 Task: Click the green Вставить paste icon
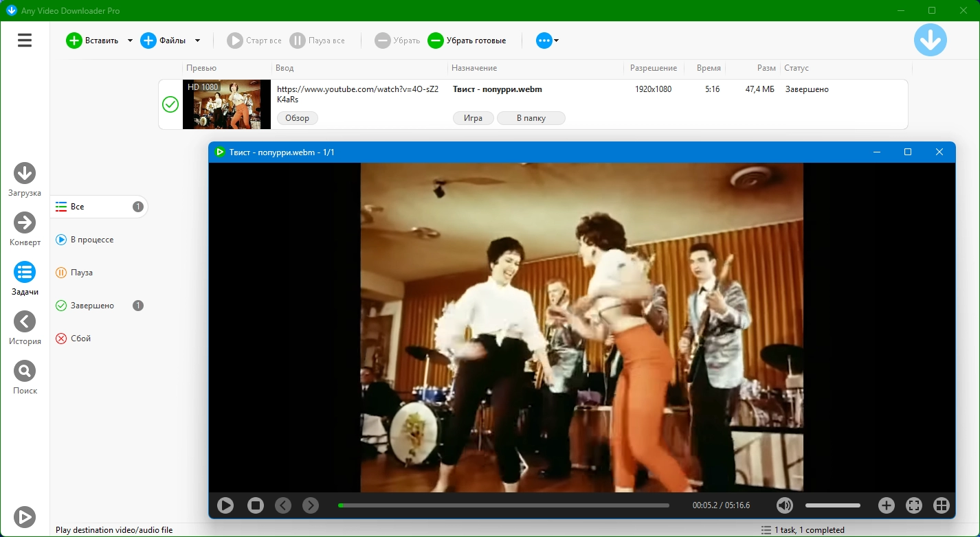click(74, 41)
